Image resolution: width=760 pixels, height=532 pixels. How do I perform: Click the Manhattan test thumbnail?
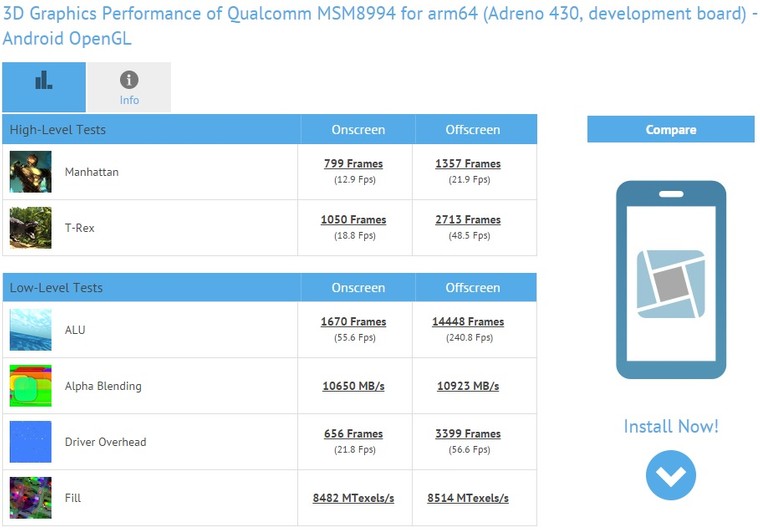pyautogui.click(x=31, y=172)
